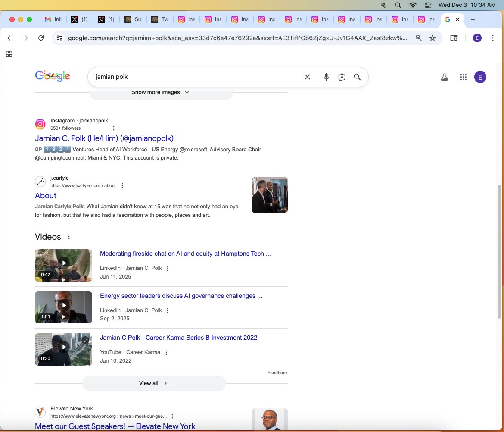Screen dimensions: 504x432
Task: Bookmark this page with star icon
Action: click(432, 38)
